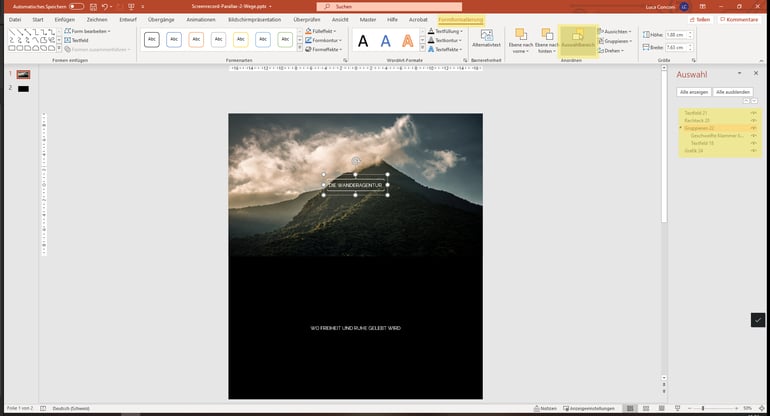Hide Rechteck 20 via eye icon
The width and height of the screenshot is (770, 416).
click(x=753, y=120)
